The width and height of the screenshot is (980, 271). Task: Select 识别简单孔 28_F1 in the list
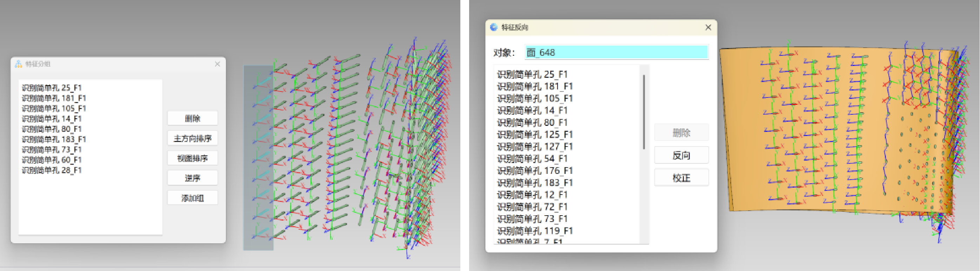click(x=52, y=170)
